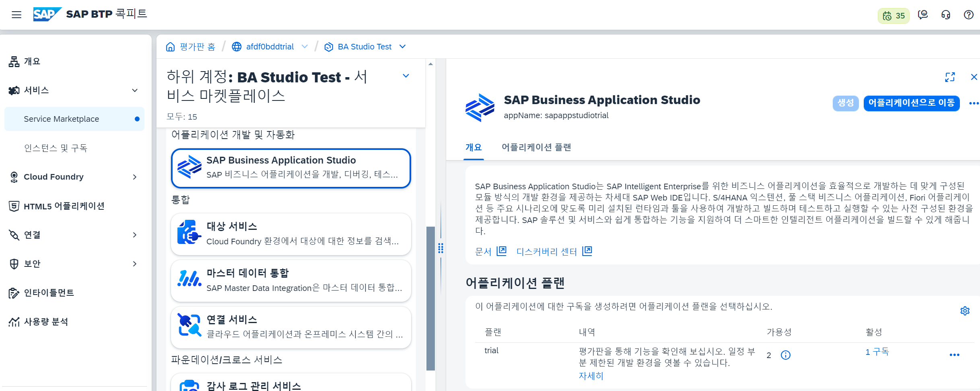Open the support headset icon

[x=946, y=15]
